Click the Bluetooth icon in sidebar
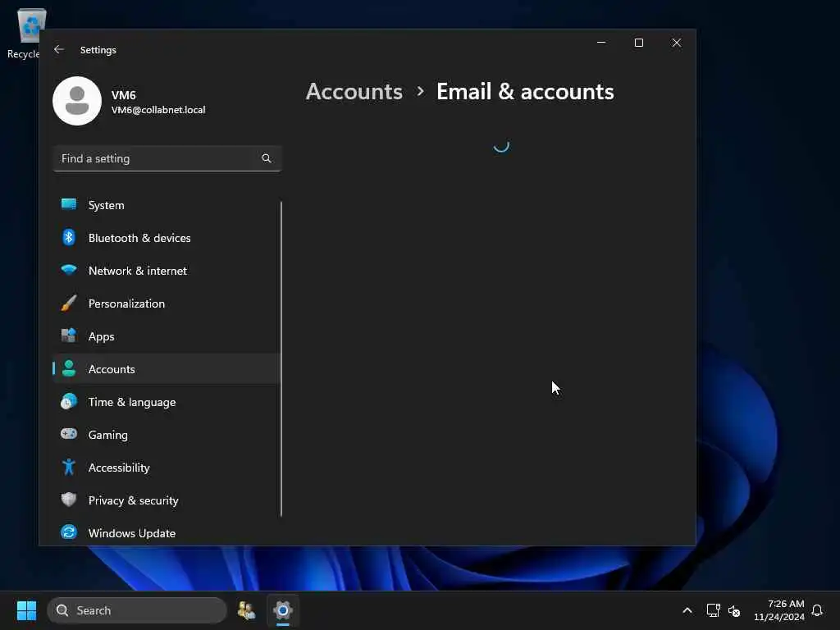This screenshot has width=840, height=630. (x=69, y=237)
